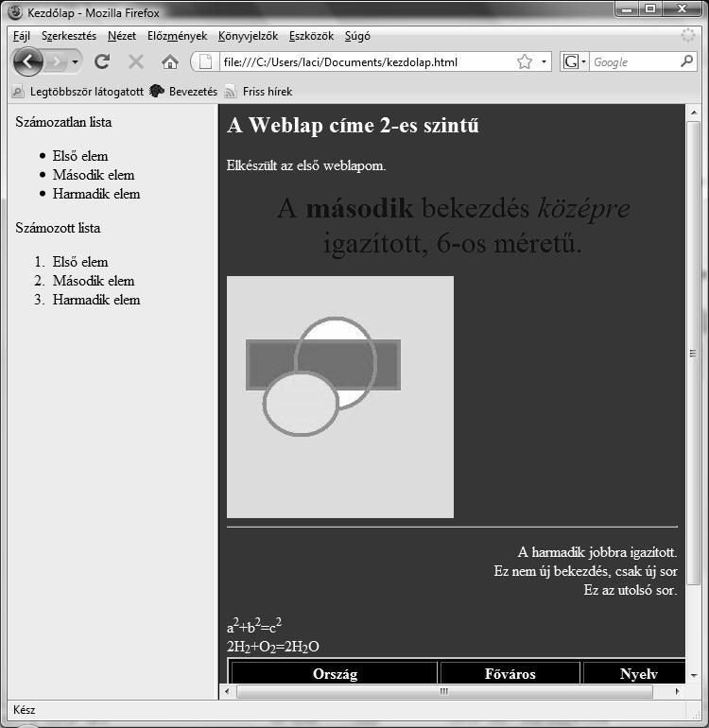This screenshot has width=709, height=728.
Task: Open the Fájl menu
Action: (22, 36)
